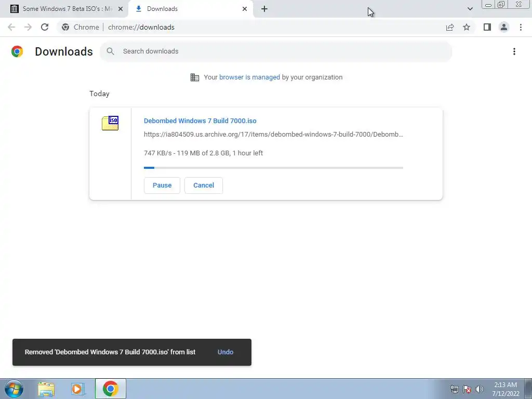Expand the tab search chevron
Screen dimensions: 532x399
[470, 9]
